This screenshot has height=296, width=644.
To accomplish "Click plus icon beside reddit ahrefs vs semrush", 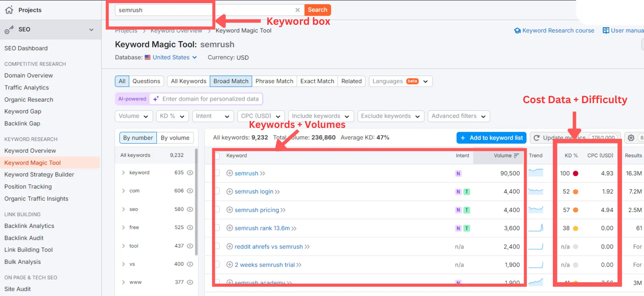I will [230, 246].
